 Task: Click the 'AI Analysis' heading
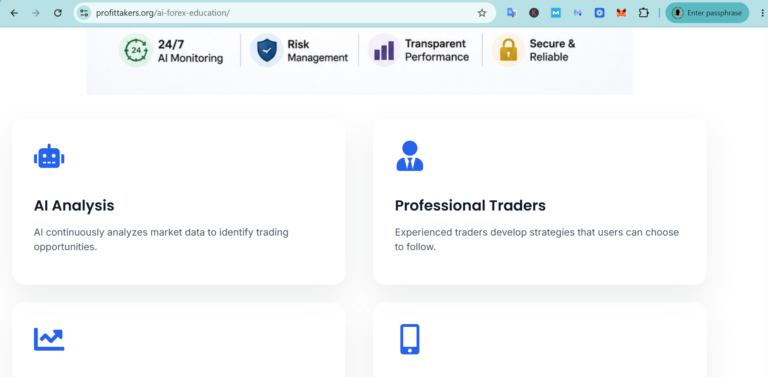74,206
